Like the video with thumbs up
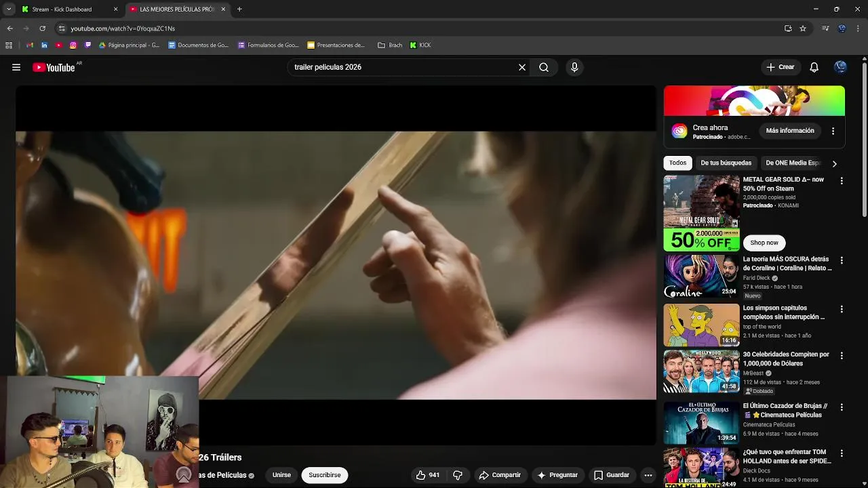This screenshot has width=868, height=488. pyautogui.click(x=427, y=475)
